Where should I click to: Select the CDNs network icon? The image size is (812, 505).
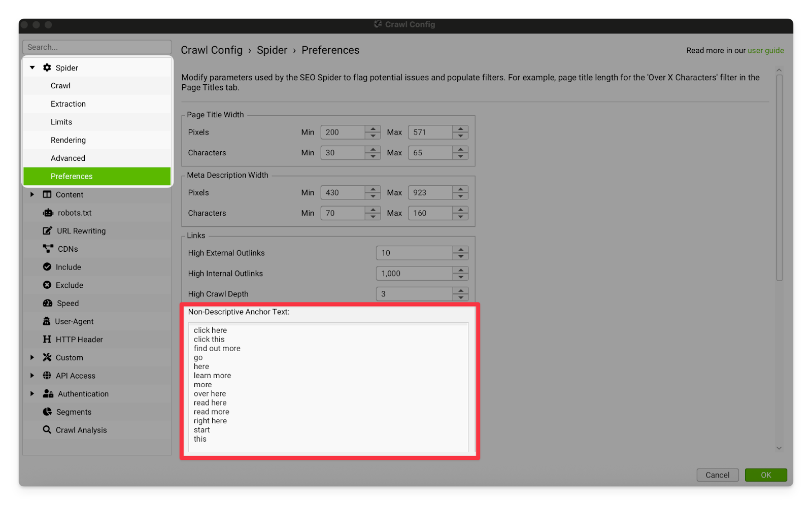(x=48, y=249)
